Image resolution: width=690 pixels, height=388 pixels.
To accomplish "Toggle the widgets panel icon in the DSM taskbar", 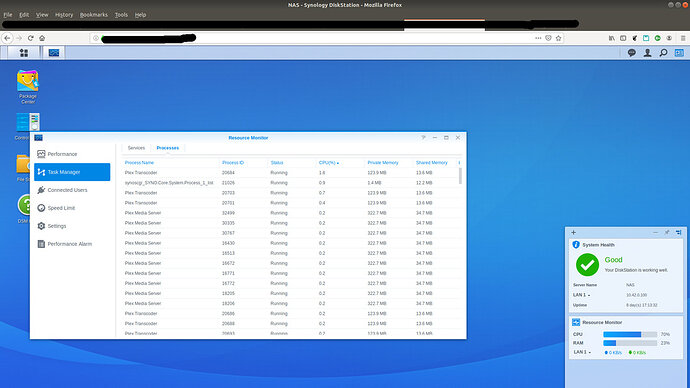I will tap(679, 53).
